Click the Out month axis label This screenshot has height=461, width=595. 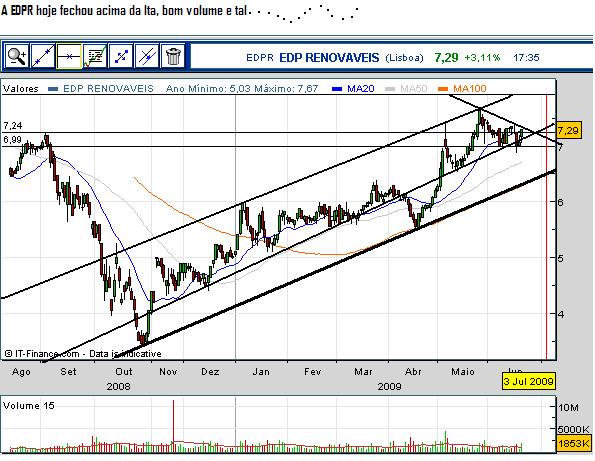124,371
